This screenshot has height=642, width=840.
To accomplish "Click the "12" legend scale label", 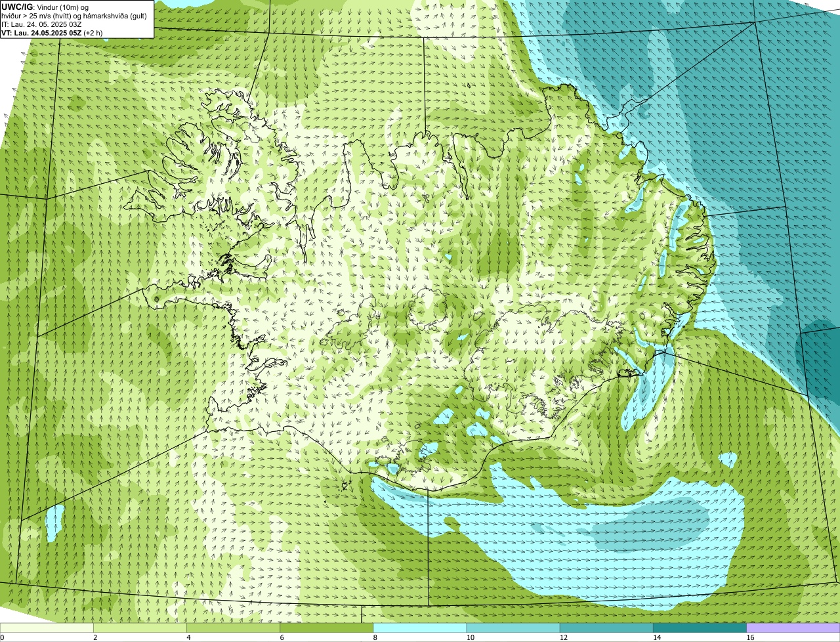I will (x=564, y=637).
